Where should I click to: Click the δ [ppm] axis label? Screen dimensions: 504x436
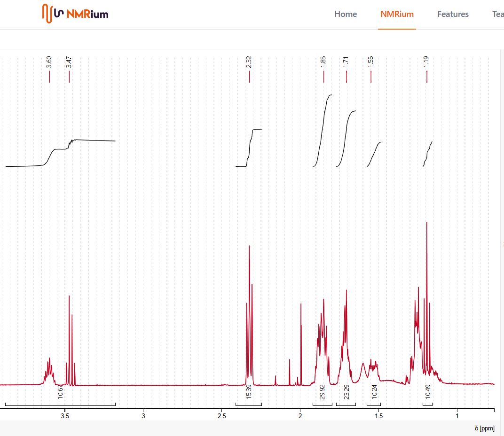[x=484, y=428]
